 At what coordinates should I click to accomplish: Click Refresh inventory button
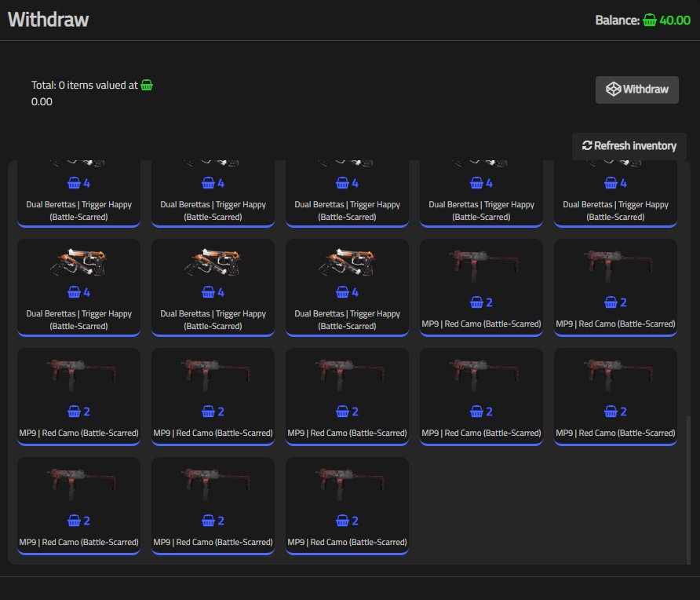(629, 146)
